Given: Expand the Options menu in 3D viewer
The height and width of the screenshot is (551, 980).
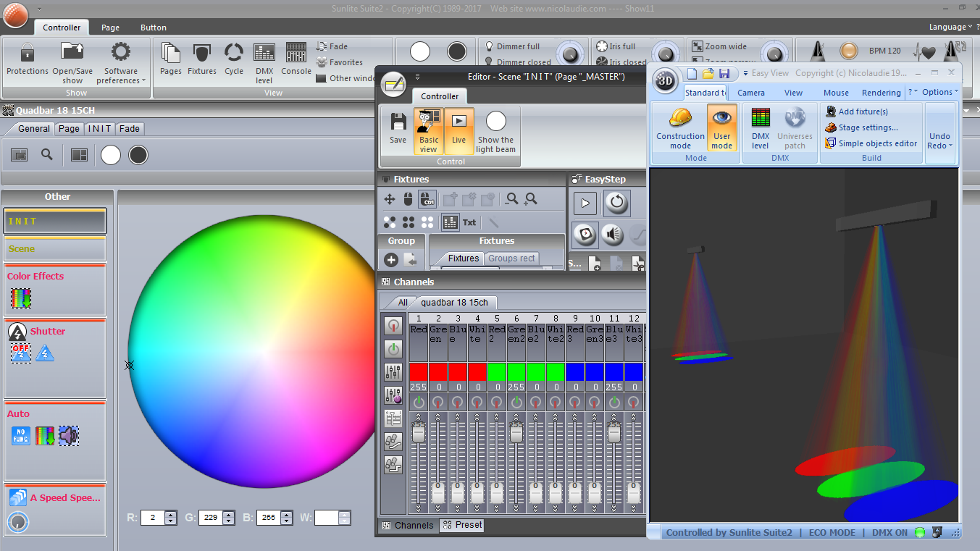Looking at the screenshot, I should pyautogui.click(x=940, y=92).
